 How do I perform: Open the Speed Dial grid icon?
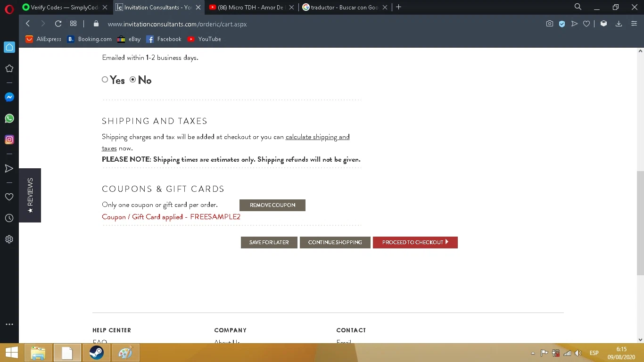coord(73,24)
